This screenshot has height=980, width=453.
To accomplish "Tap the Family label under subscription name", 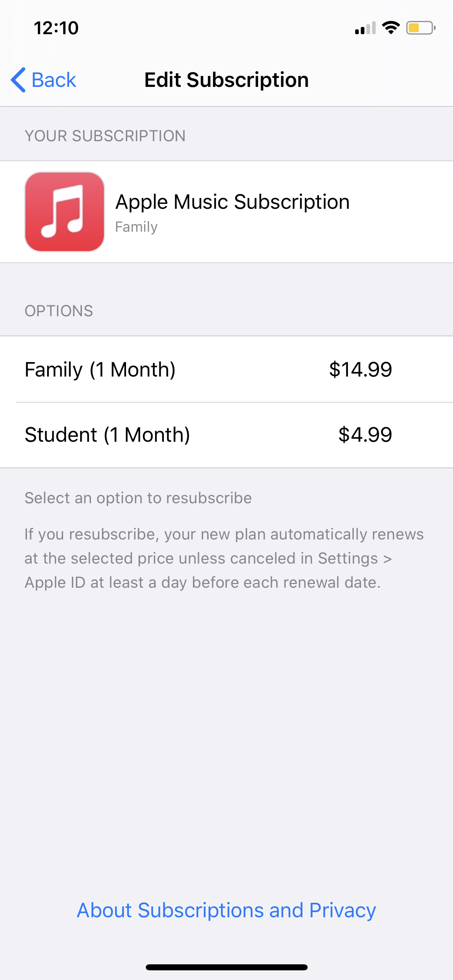I will [x=136, y=227].
